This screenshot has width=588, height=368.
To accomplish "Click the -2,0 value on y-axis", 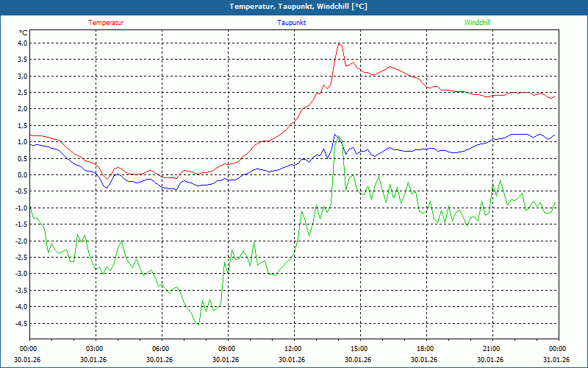I will (20, 241).
